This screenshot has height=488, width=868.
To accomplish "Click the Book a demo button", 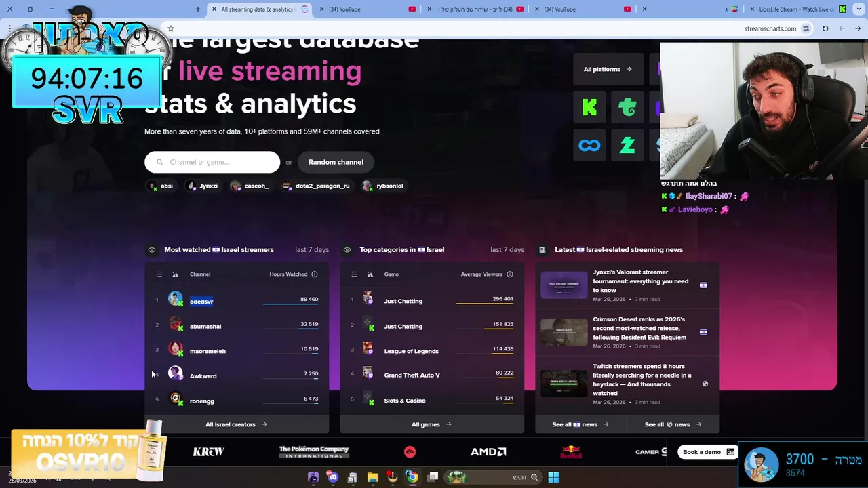I will tap(708, 452).
